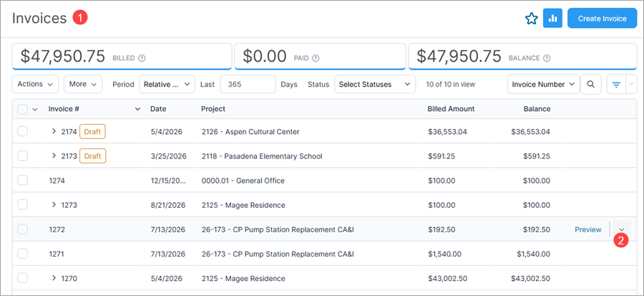Viewport: 644px width, 296px height.
Task: Mark Invoices page as favorite with star icon
Action: [532, 19]
